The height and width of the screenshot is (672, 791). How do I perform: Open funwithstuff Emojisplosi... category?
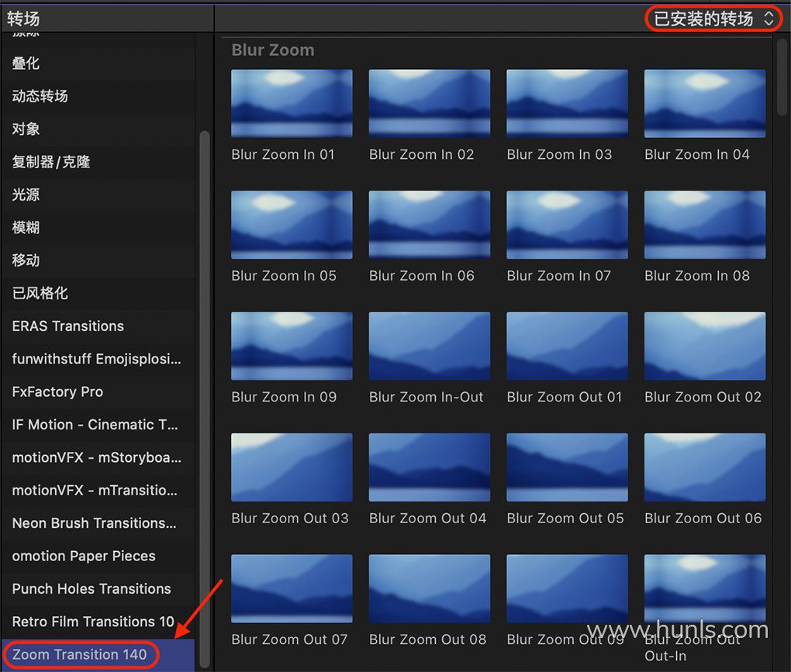98,359
